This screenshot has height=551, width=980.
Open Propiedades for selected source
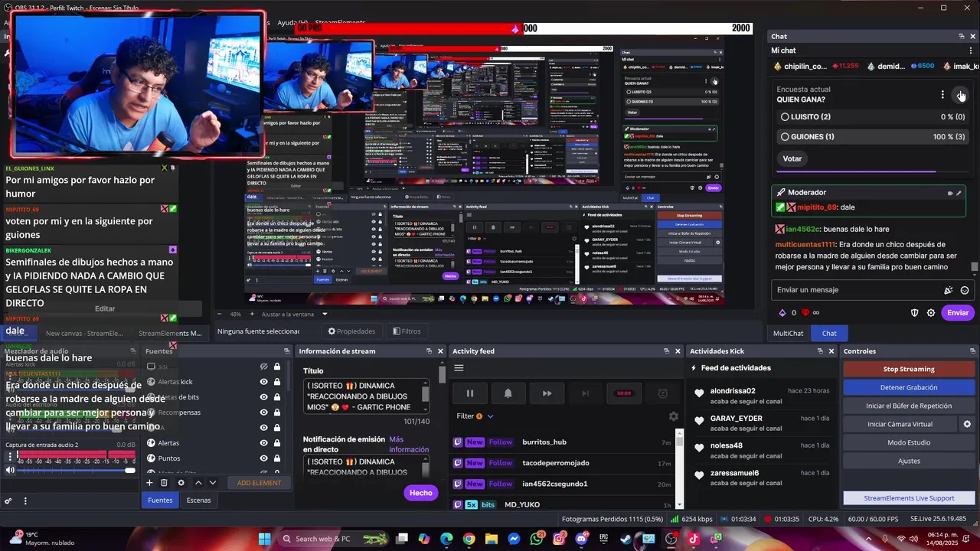coord(351,331)
